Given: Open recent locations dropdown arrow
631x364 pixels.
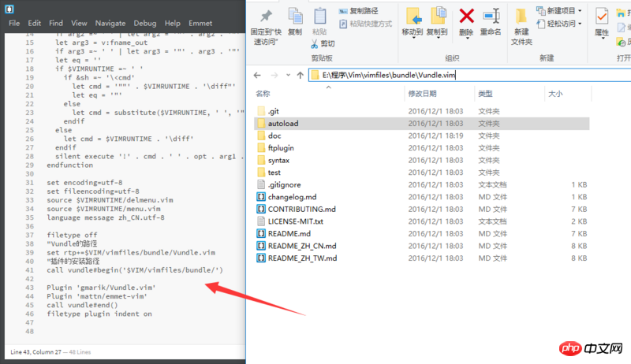Looking at the screenshot, I should 288,75.
